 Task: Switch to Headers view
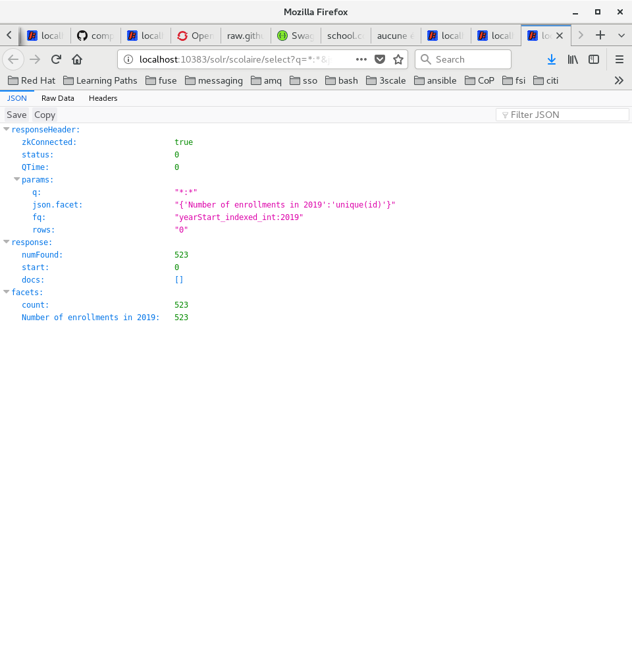coord(103,98)
